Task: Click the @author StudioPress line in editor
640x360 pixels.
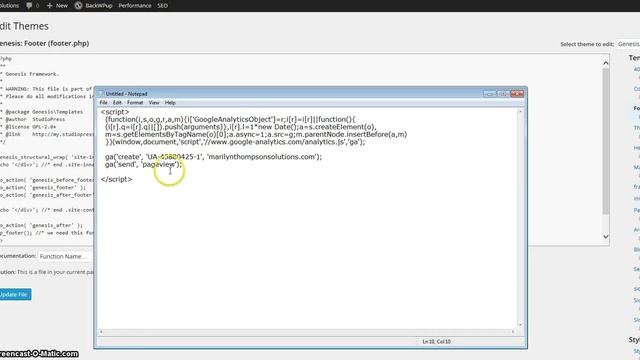Action: click(33, 119)
